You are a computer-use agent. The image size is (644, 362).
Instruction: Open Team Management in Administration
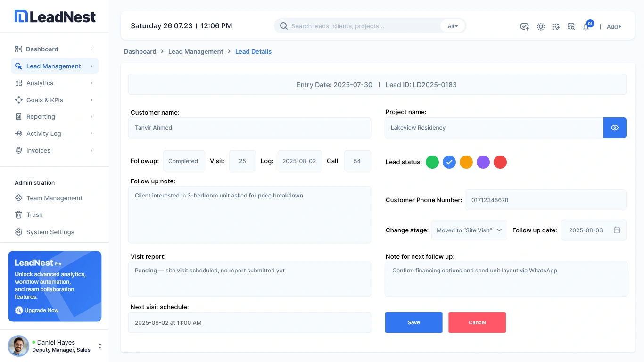[x=55, y=198]
